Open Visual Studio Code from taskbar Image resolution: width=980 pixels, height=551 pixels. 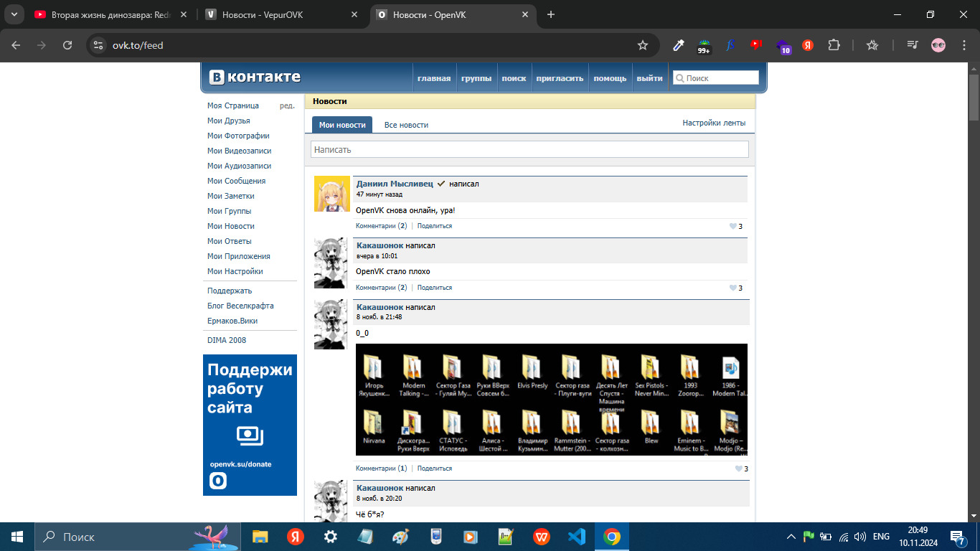pyautogui.click(x=576, y=537)
